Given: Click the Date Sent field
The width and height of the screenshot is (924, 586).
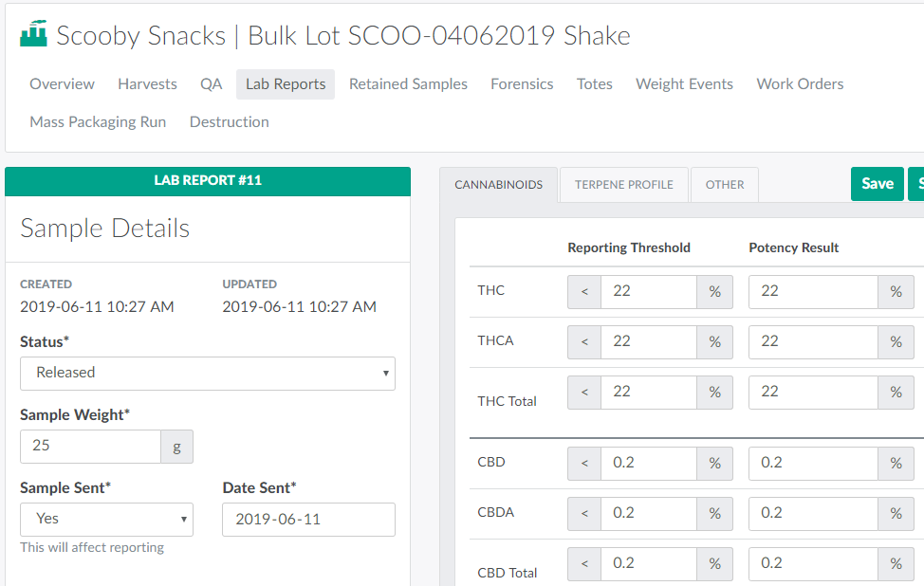Looking at the screenshot, I should [x=308, y=519].
